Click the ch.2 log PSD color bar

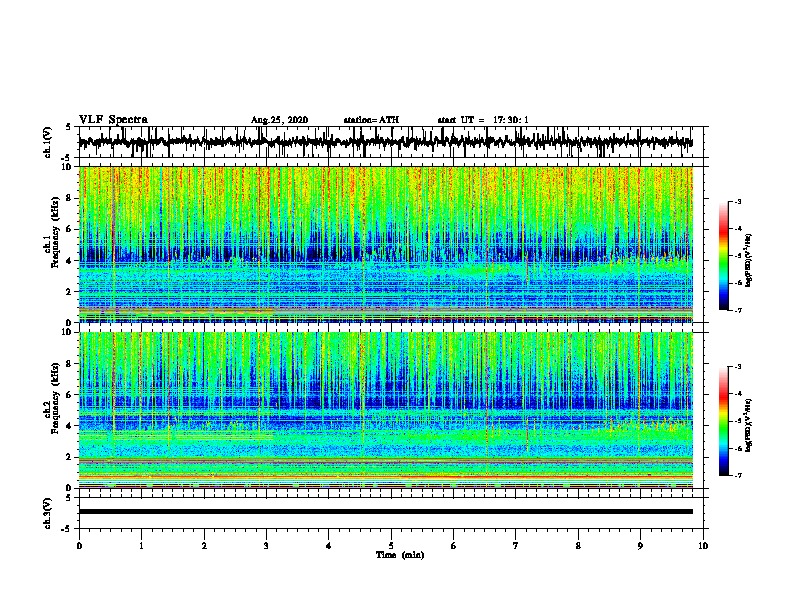724,421
